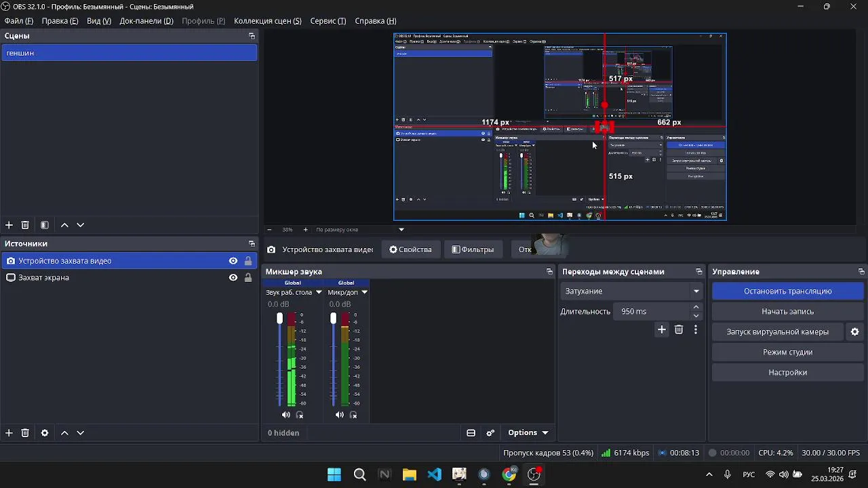This screenshot has height=488, width=868.
Task: Move scene down with the arrow icon
Action: tap(80, 225)
